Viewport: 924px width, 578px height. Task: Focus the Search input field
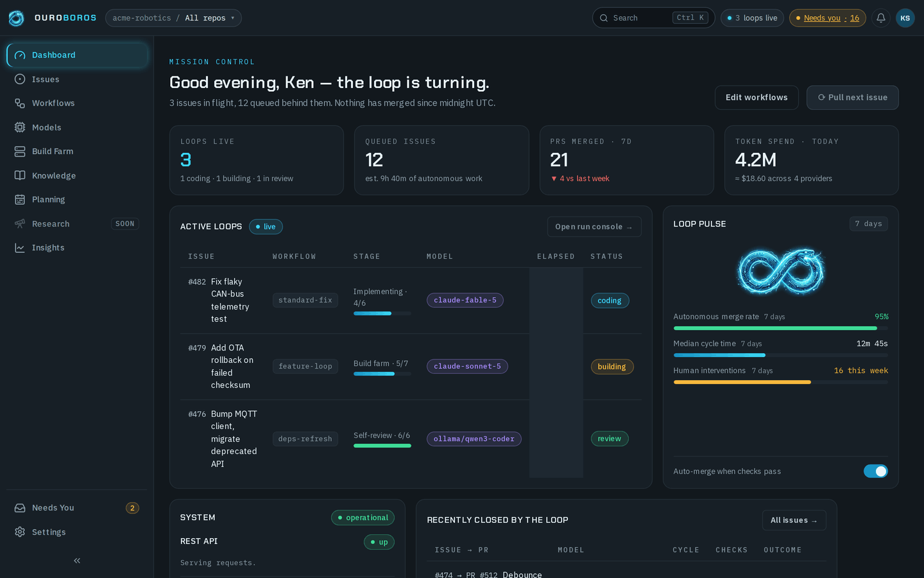click(653, 18)
